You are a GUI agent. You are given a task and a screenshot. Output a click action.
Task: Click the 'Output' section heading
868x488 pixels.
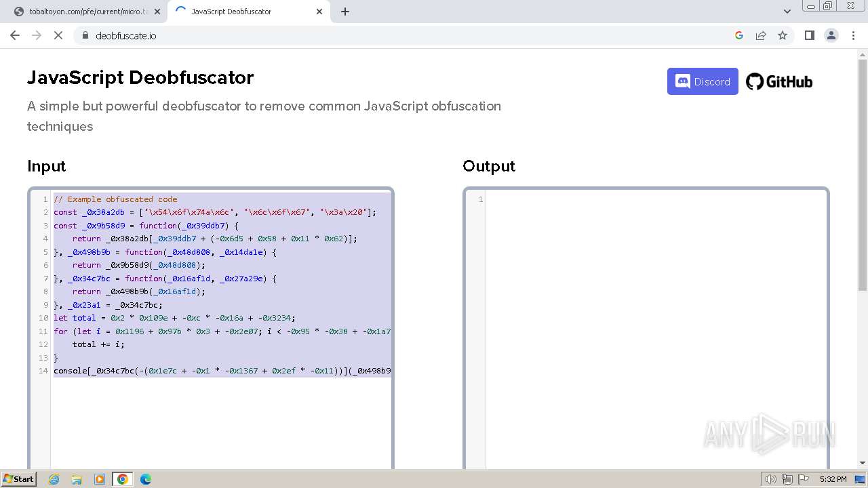(x=489, y=166)
